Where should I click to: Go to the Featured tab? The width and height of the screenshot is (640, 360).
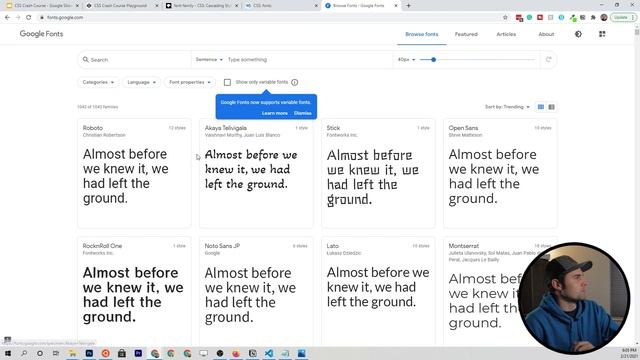coord(466,34)
